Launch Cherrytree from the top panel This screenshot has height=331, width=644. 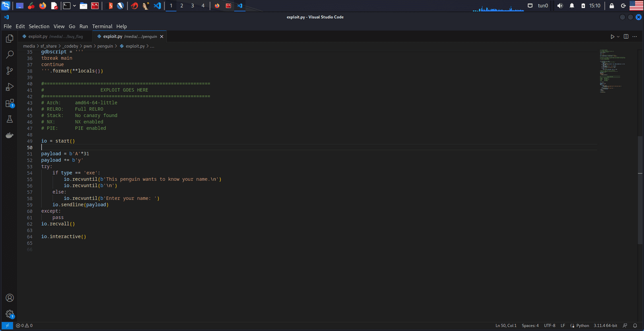31,6
